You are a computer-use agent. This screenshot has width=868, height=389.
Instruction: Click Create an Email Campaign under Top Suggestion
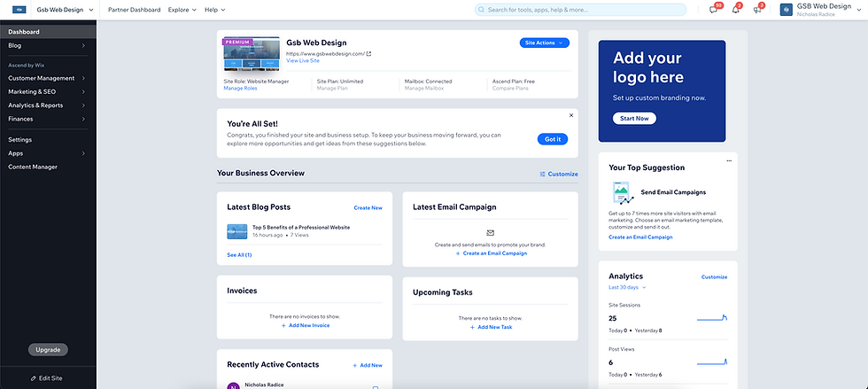point(640,237)
